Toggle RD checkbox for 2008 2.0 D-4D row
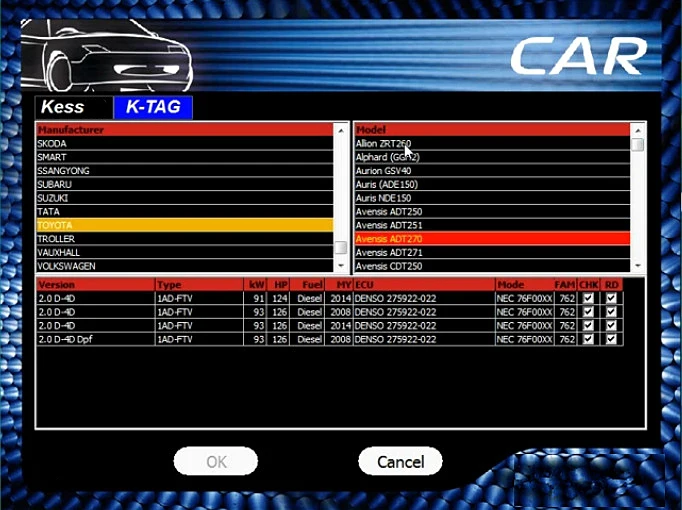 pyautogui.click(x=611, y=312)
